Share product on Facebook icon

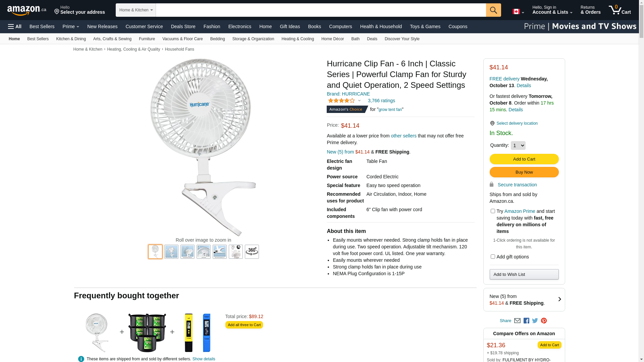click(526, 321)
